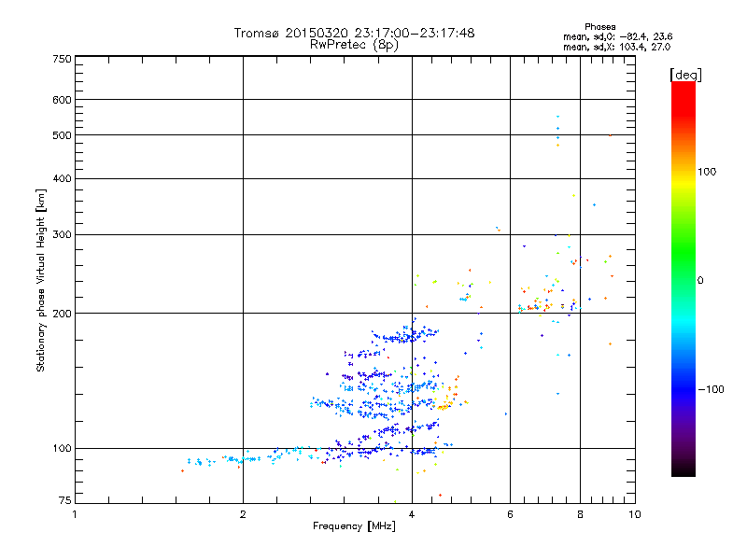This screenshot has width=747, height=560.
Task: Click y-axis tick label '750'
Action: point(62,59)
